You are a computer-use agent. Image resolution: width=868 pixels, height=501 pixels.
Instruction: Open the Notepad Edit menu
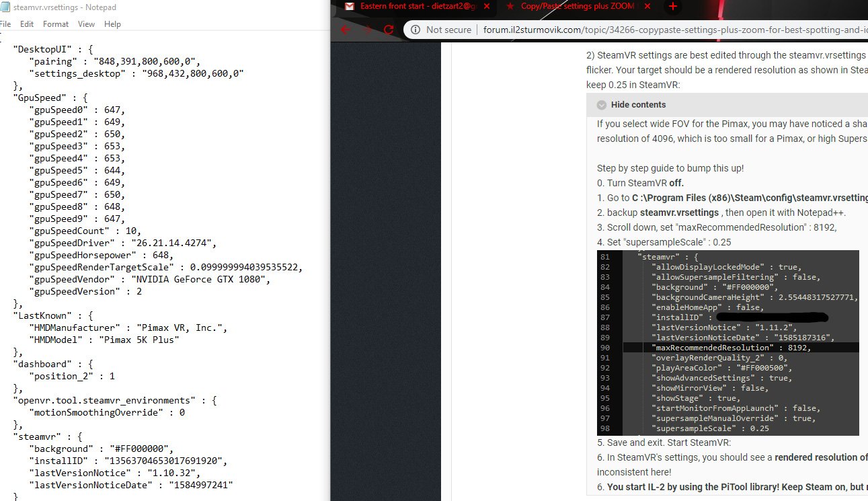click(27, 24)
